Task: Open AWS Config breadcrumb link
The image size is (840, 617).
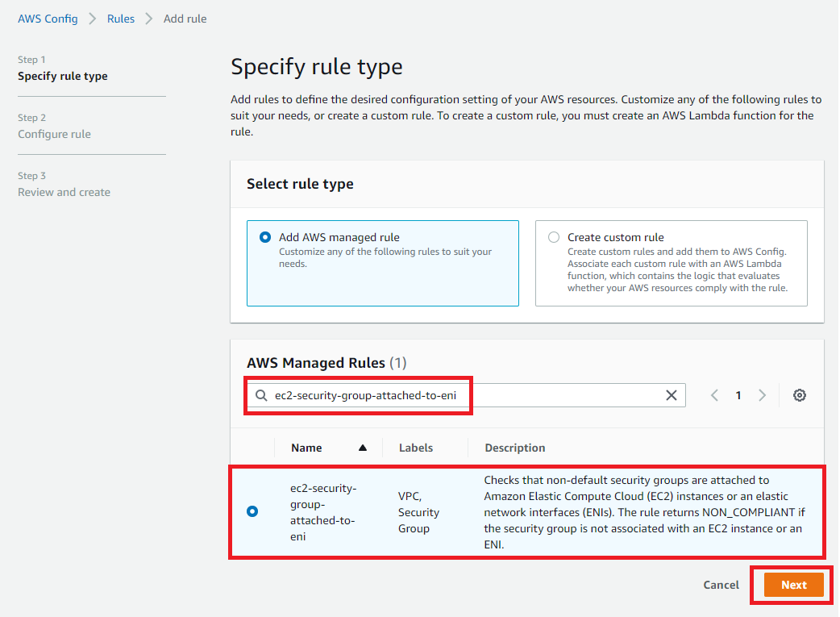Action: (48, 19)
